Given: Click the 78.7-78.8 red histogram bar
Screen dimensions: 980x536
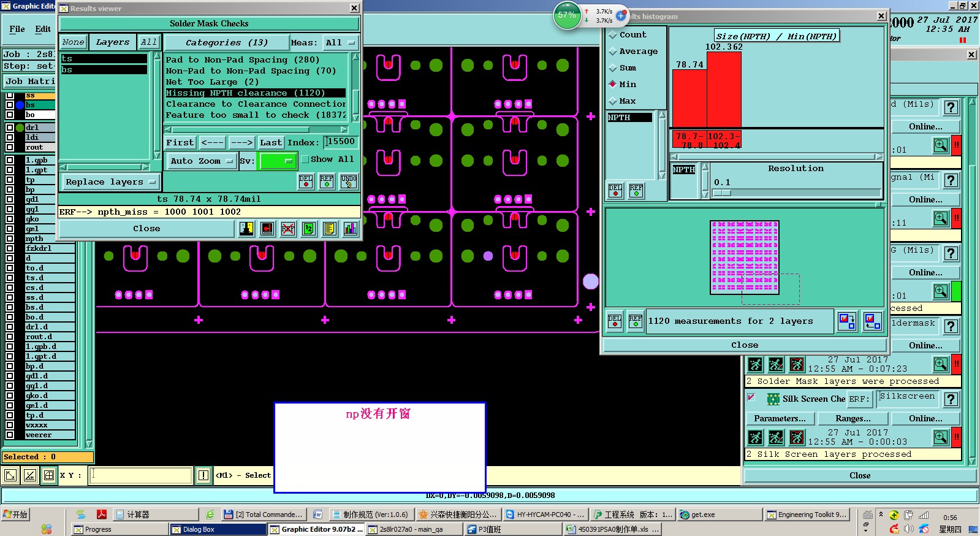Looking at the screenshot, I should [x=690, y=99].
